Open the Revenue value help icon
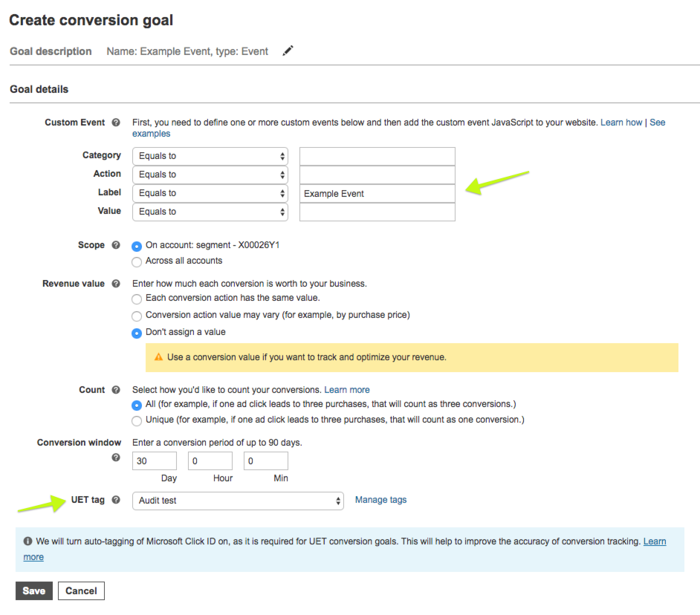Viewport: 700px width, 615px height. coord(116,283)
